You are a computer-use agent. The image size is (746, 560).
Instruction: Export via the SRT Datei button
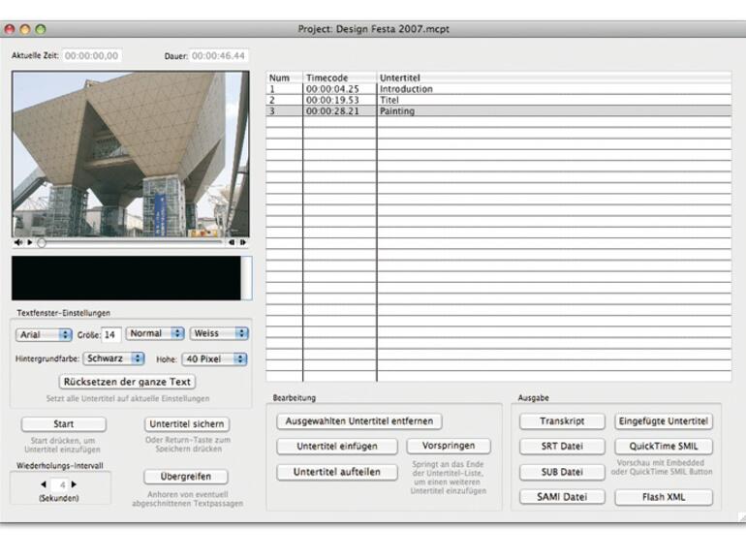pyautogui.click(x=562, y=447)
